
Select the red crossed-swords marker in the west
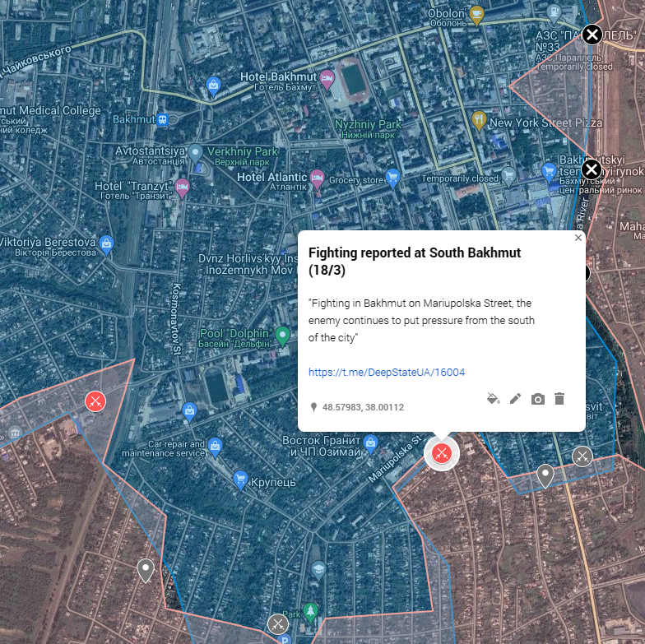(95, 401)
